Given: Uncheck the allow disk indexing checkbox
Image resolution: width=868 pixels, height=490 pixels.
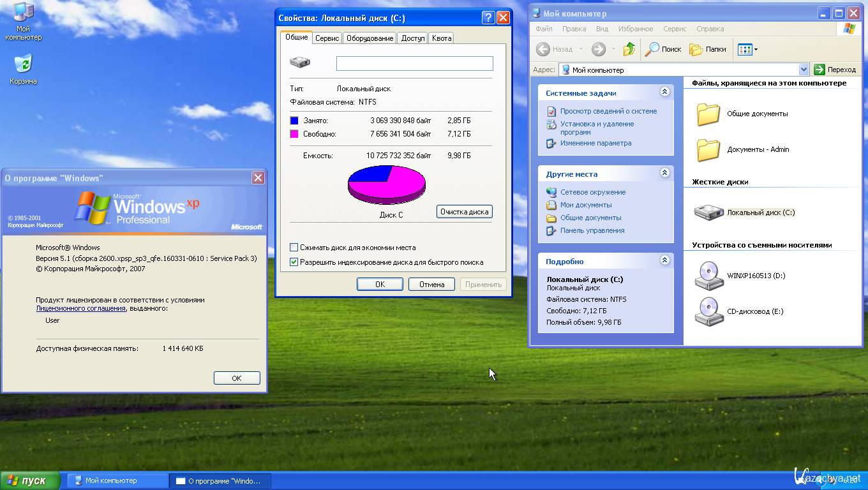Looking at the screenshot, I should 294,262.
